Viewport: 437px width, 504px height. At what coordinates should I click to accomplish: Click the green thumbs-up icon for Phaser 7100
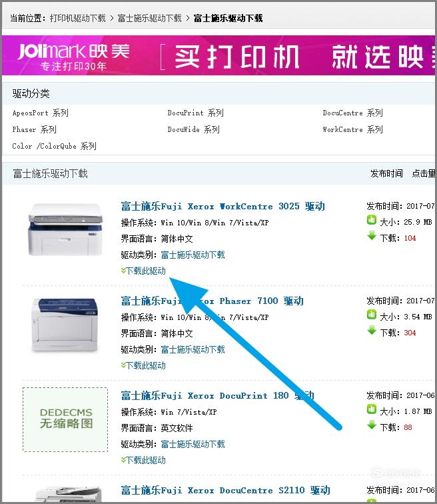372,315
